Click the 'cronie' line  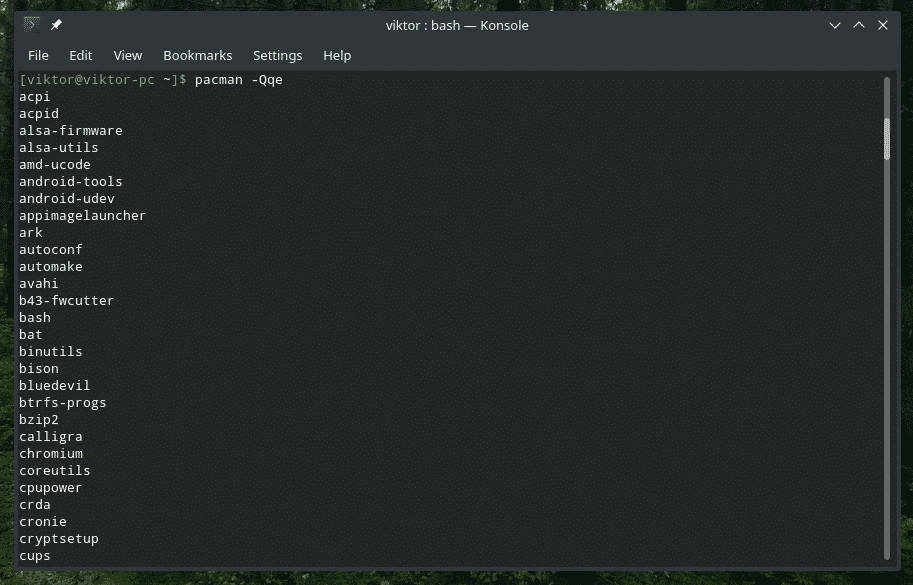[43, 522]
